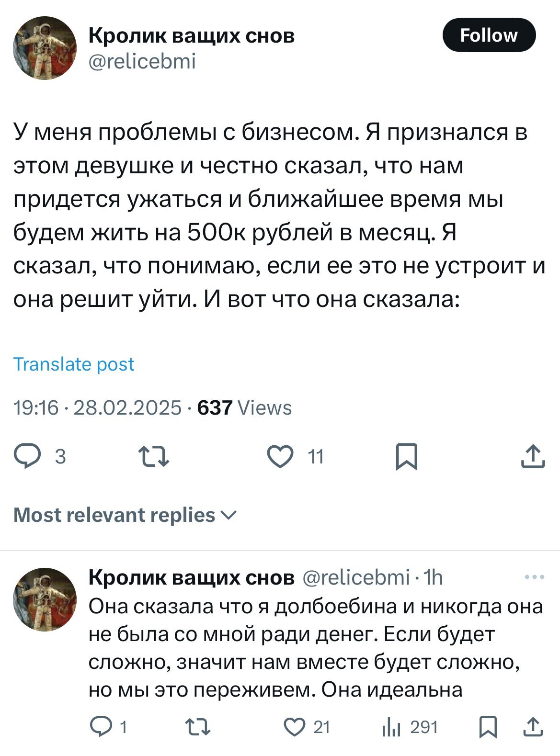Open 637 Views post statistics
Screen dimensions: 560x756
pos(244,408)
